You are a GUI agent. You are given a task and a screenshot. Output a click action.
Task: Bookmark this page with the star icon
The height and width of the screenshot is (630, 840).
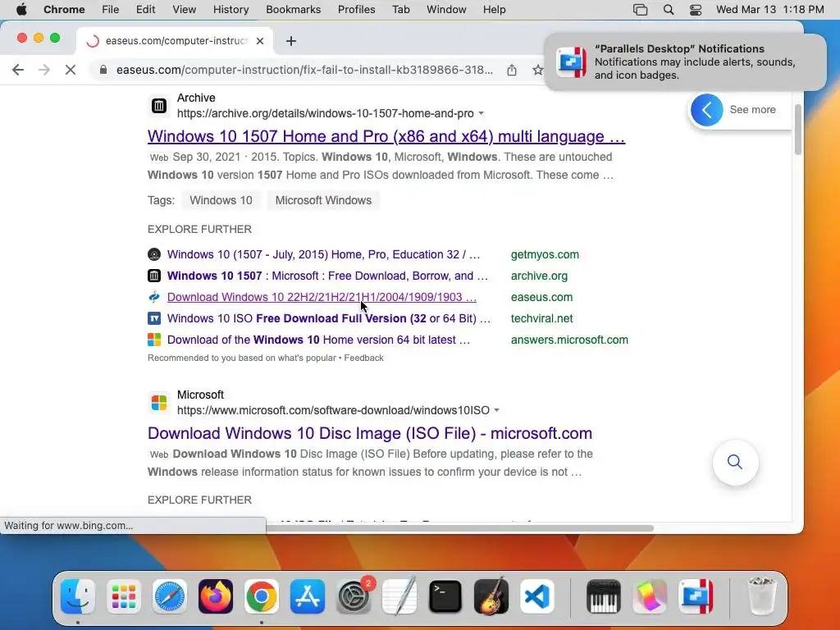[x=537, y=70]
